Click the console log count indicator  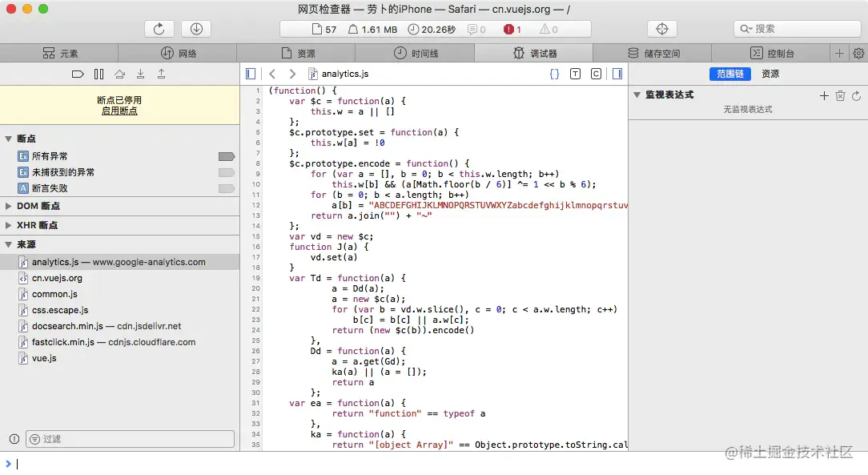476,30
